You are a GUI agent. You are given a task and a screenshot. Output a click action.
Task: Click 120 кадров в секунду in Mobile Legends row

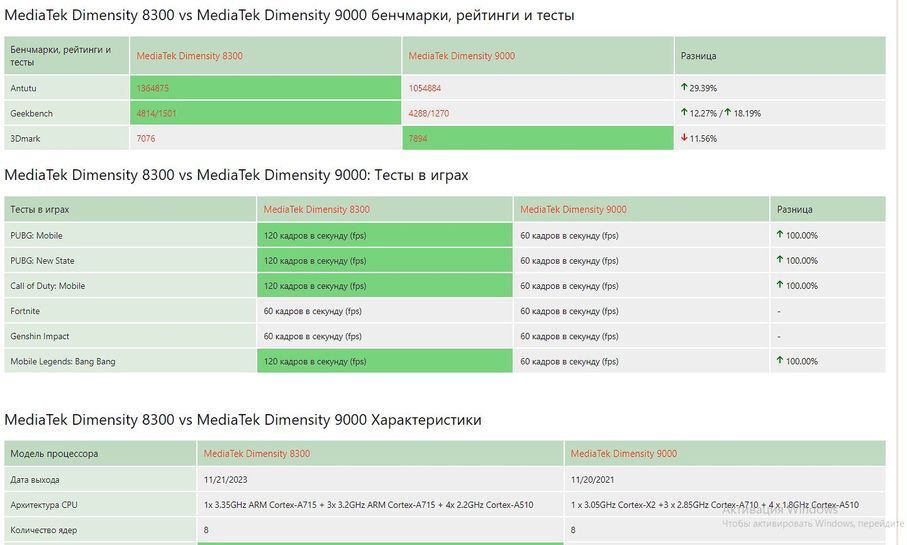pos(315,362)
